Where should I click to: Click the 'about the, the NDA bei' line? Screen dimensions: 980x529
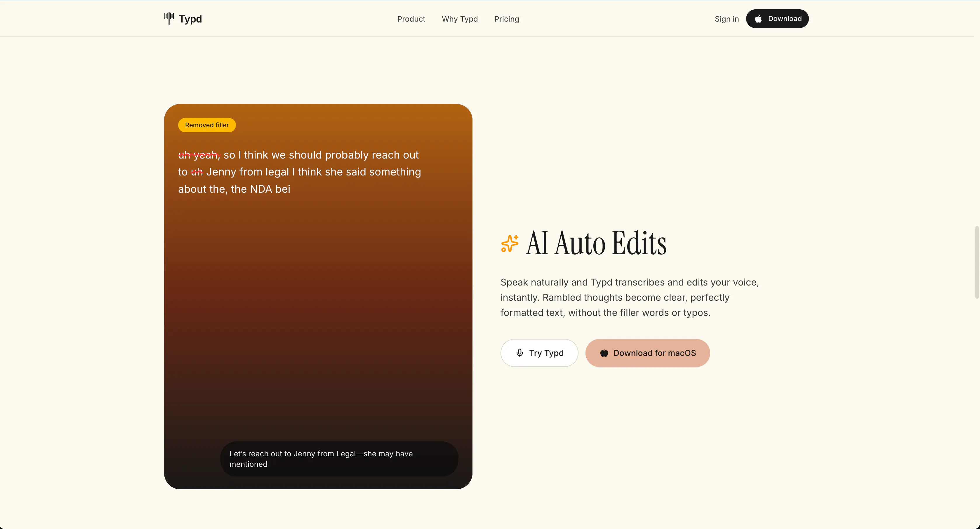[x=234, y=189]
